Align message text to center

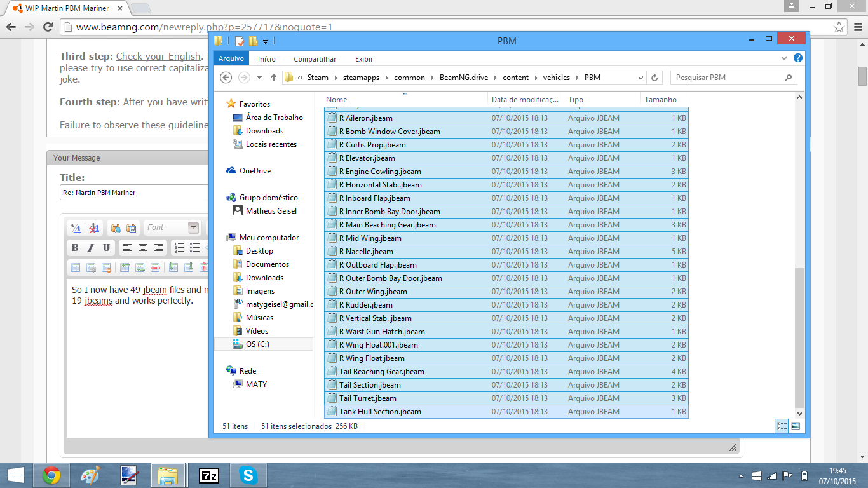(143, 248)
